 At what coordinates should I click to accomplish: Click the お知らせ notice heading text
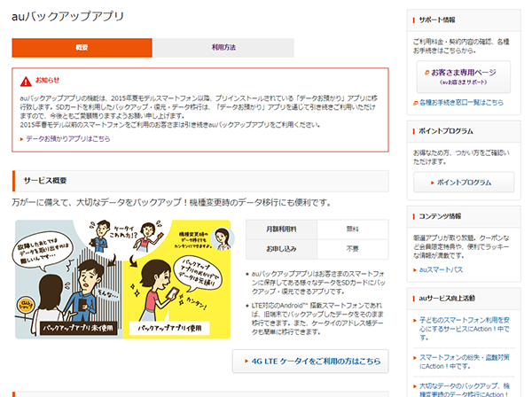click(47, 81)
